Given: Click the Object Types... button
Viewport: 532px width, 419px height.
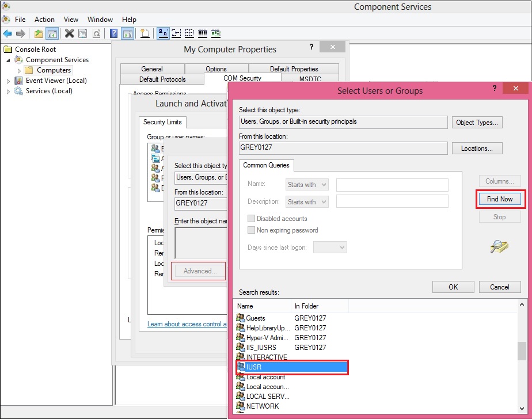Looking at the screenshot, I should click(x=477, y=123).
